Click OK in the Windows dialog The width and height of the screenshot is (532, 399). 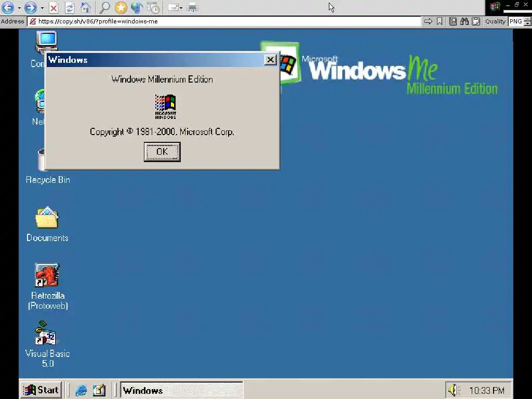point(162,152)
